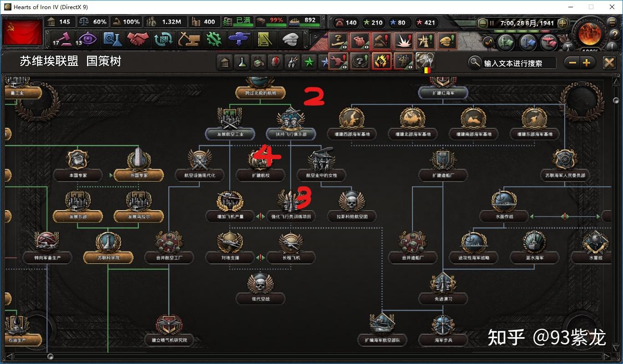Click the Soviet Union flag

23,32
